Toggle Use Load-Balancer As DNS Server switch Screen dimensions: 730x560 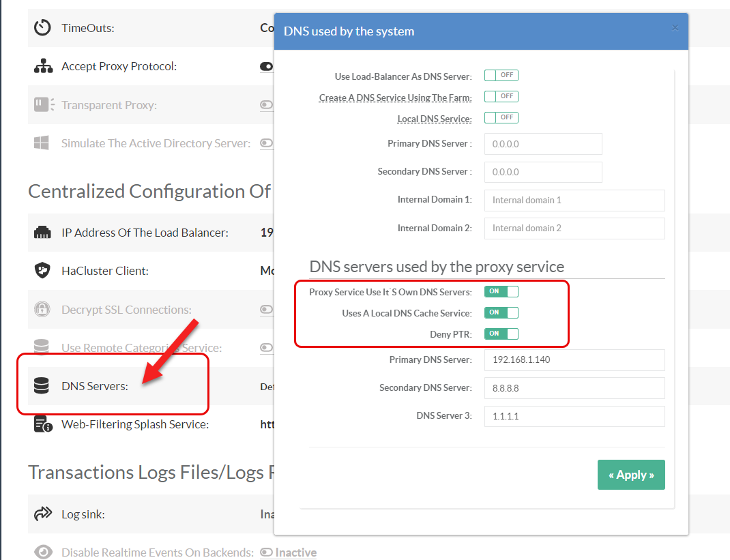(x=501, y=76)
